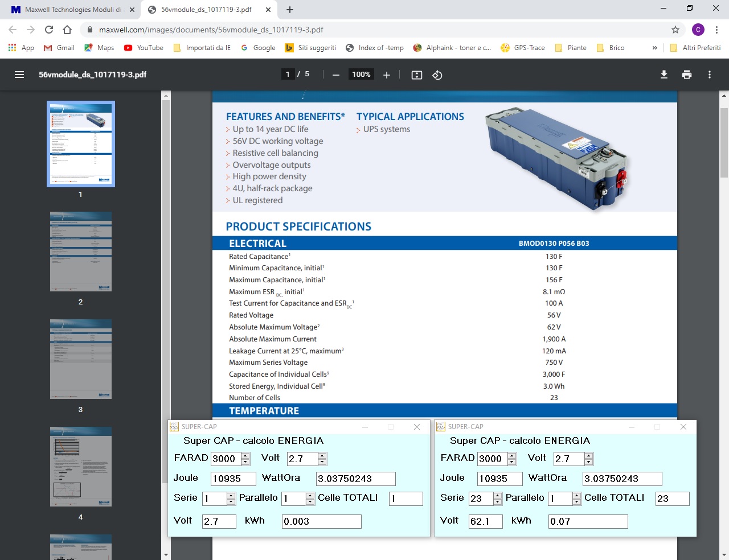Image resolution: width=729 pixels, height=560 pixels.
Task: Click Volt 62.1 field in right SUPER-CAP window
Action: 486,521
